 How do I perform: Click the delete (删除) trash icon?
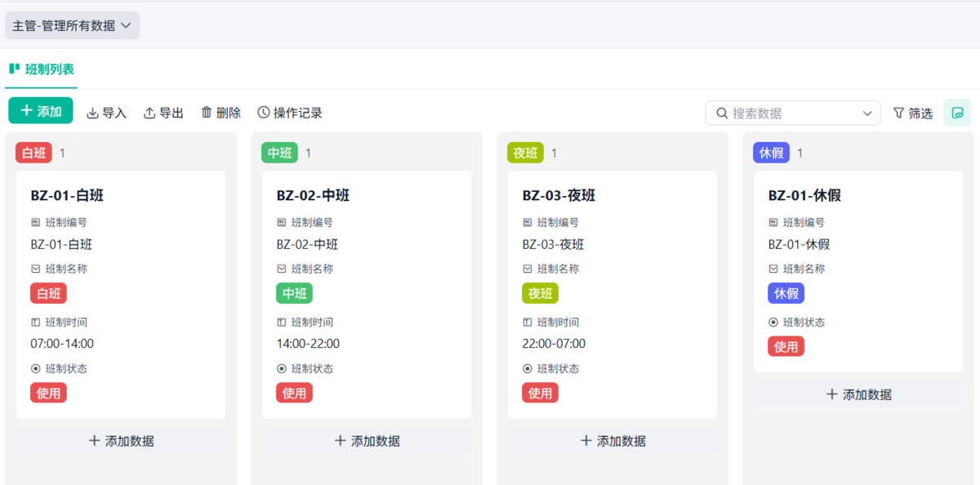[207, 112]
